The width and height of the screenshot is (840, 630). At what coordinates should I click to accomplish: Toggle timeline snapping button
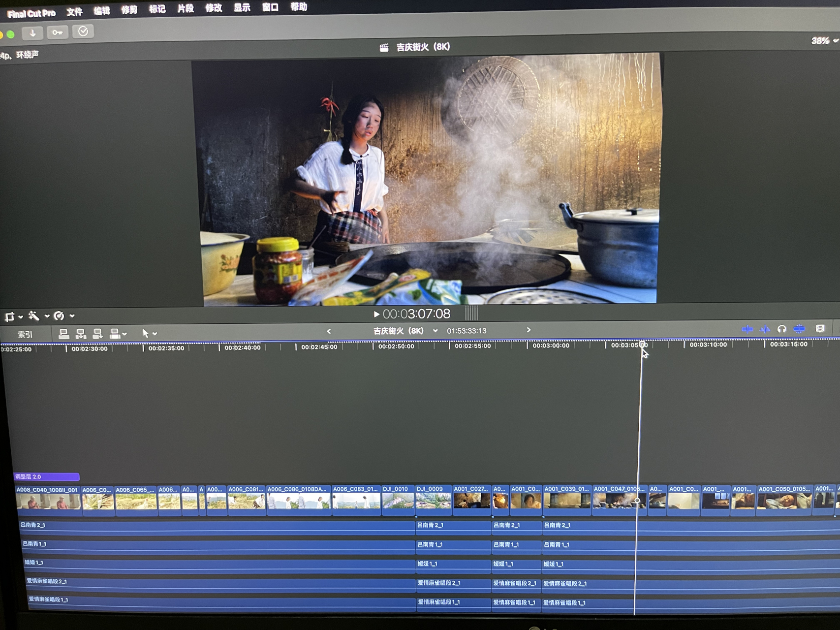coord(799,329)
